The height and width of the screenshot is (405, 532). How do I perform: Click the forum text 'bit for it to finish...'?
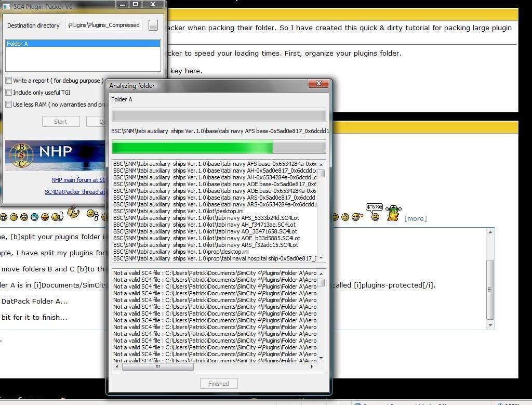pos(34,318)
